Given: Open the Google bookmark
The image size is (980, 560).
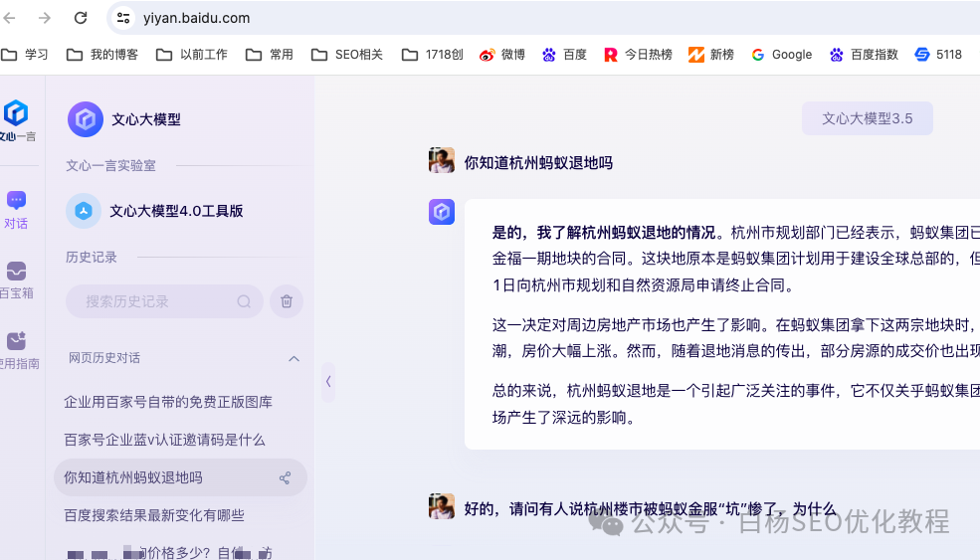Looking at the screenshot, I should pos(782,55).
